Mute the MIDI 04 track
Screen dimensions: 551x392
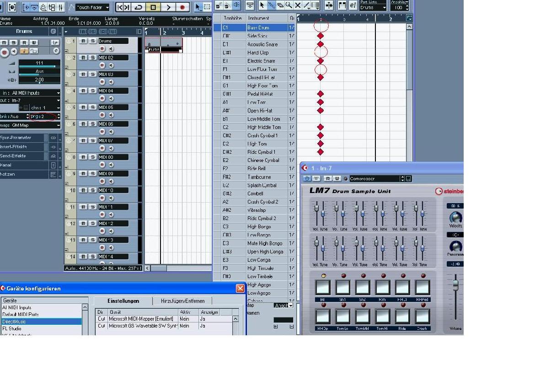click(84, 91)
